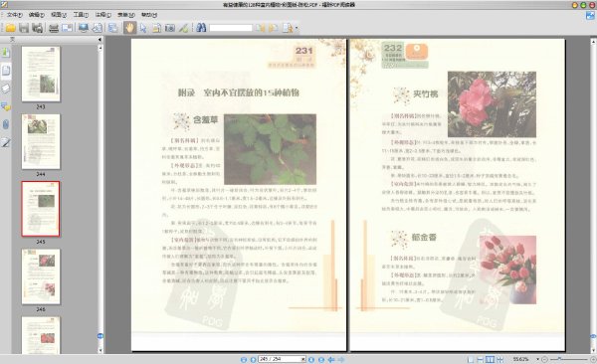Screen dimensions: 597x364
Task: Open the page thumbnails panel in the sidebar
Action: coord(6,71)
